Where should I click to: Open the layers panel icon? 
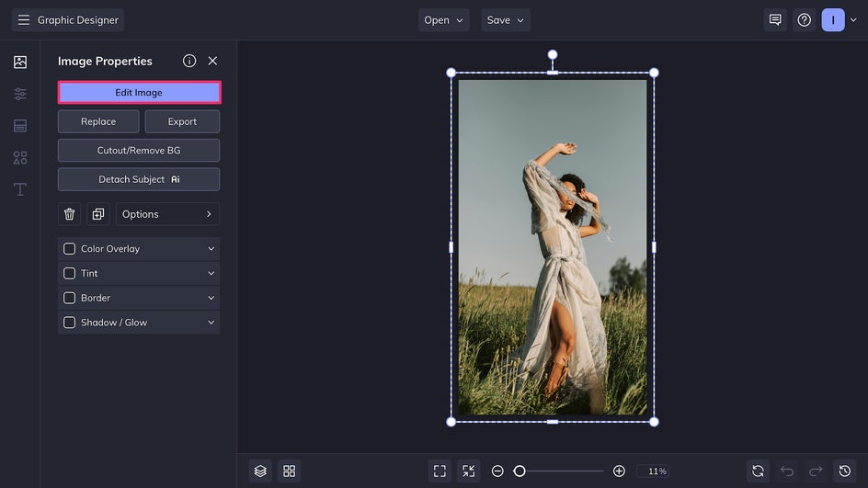point(260,471)
